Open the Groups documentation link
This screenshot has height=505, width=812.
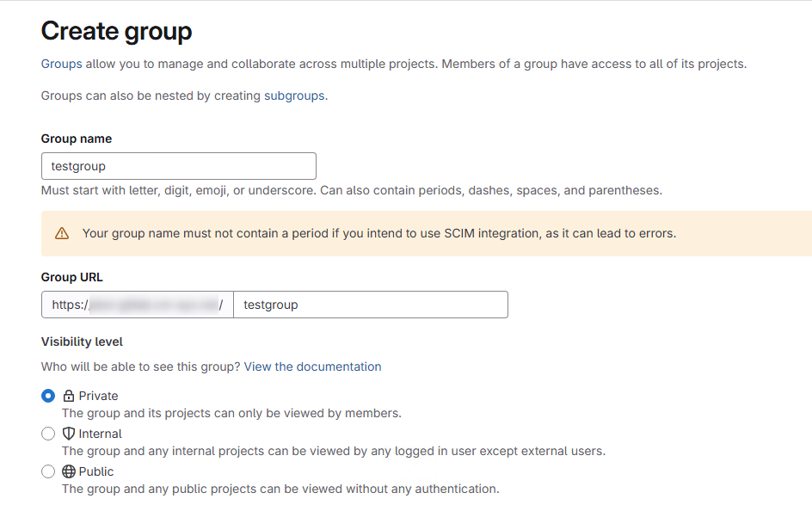62,64
